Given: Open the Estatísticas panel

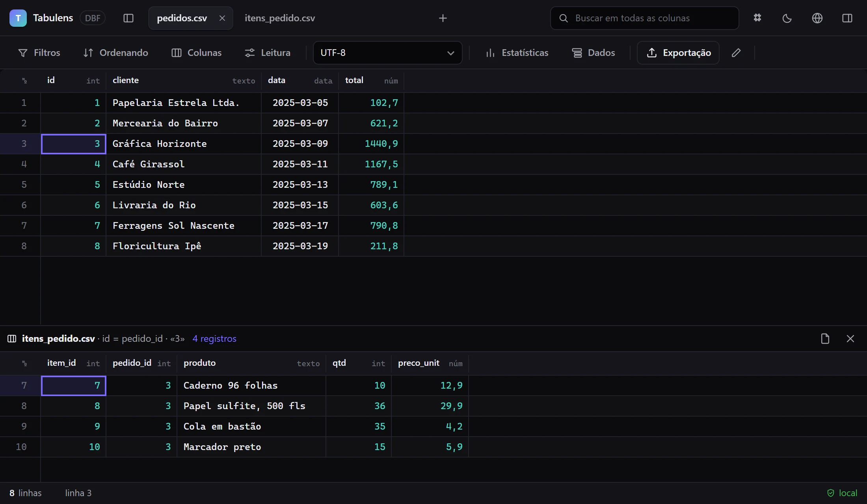Looking at the screenshot, I should (517, 53).
